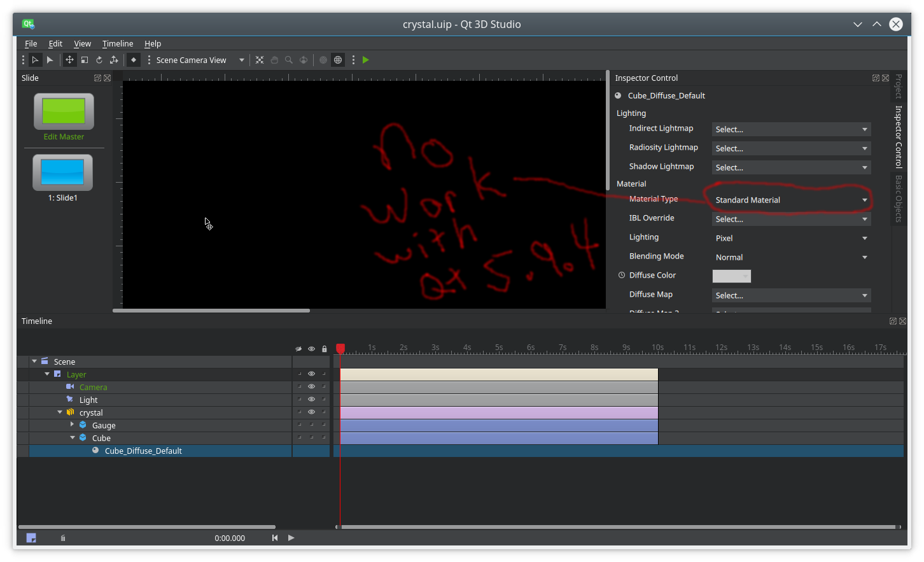Click the delete trash icon below timeline
The width and height of the screenshot is (924, 562).
point(63,538)
